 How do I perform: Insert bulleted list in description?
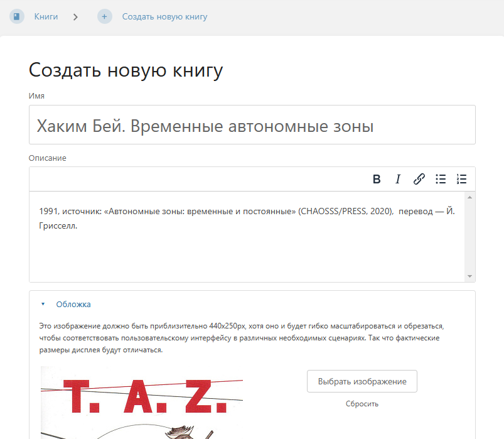[x=441, y=179]
